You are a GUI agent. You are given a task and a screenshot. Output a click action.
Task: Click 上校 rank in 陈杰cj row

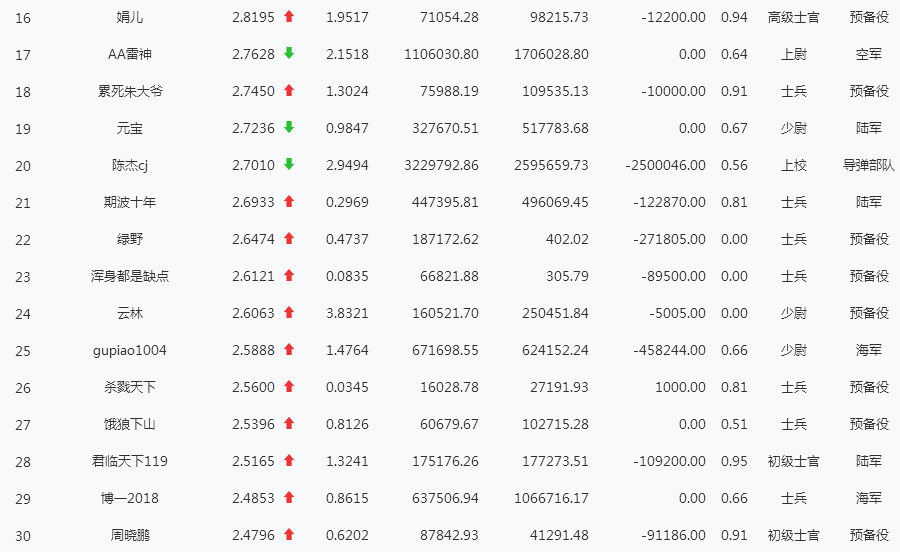[x=794, y=165]
